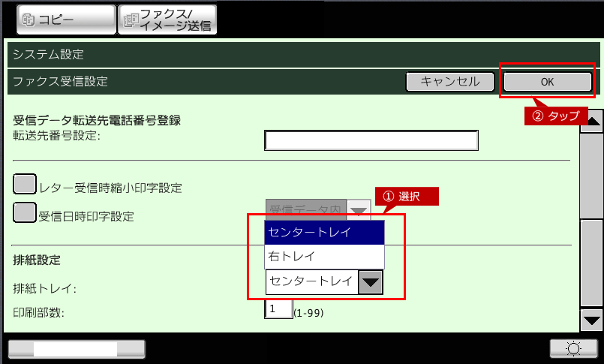
Task: Tap the OK button
Action: [x=547, y=82]
